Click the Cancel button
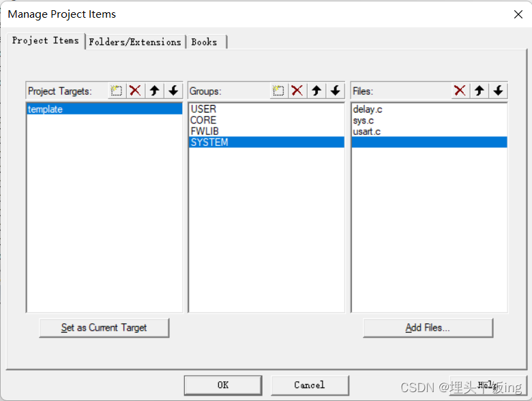532x401 pixels. pos(310,385)
